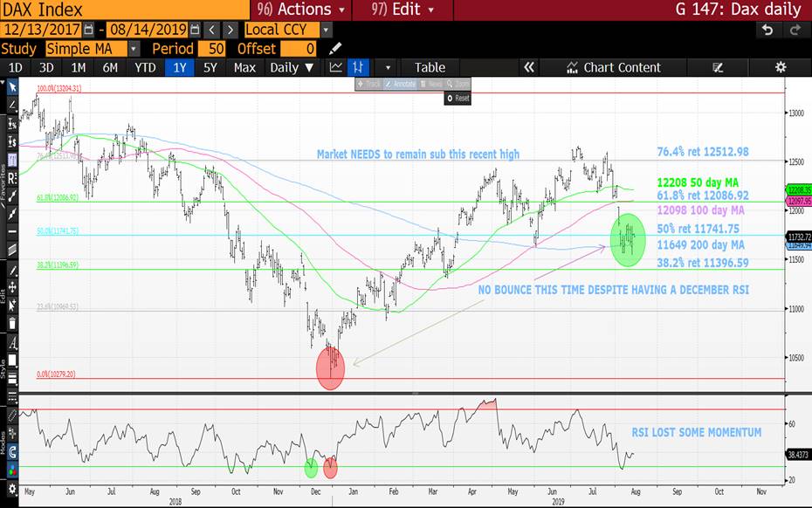Image resolution: width=812 pixels, height=508 pixels.
Task: Open chart settings gear icon
Action: [781, 67]
